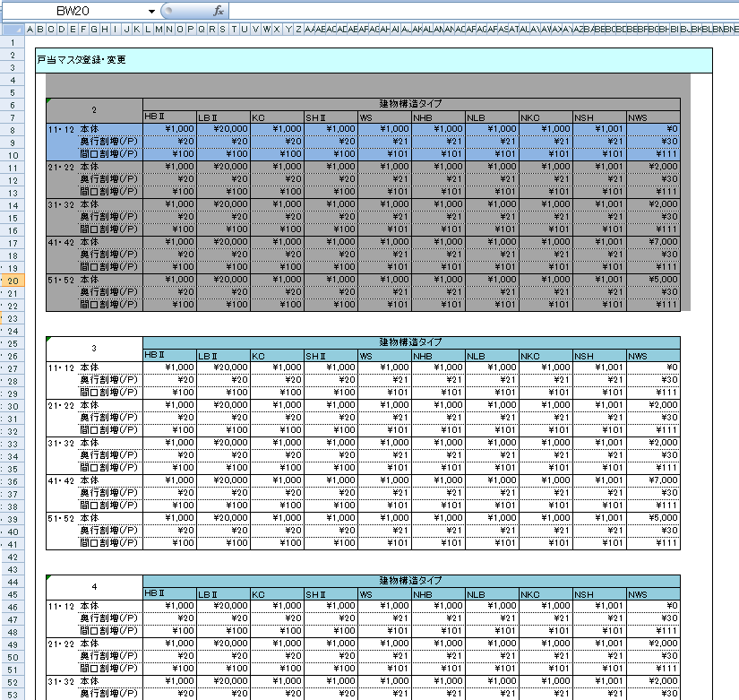Click the ¥111 cell in row 13
This screenshot has width=739, height=700.
pyautogui.click(x=653, y=192)
